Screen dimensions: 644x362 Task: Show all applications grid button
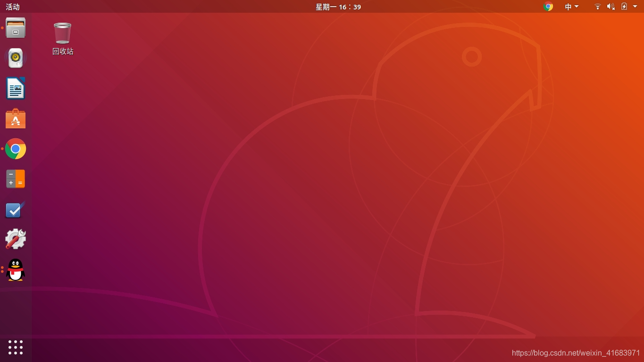(16, 347)
